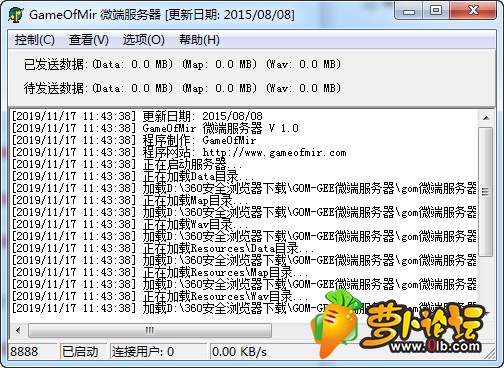Click the port 8888 status panel

[32, 351]
